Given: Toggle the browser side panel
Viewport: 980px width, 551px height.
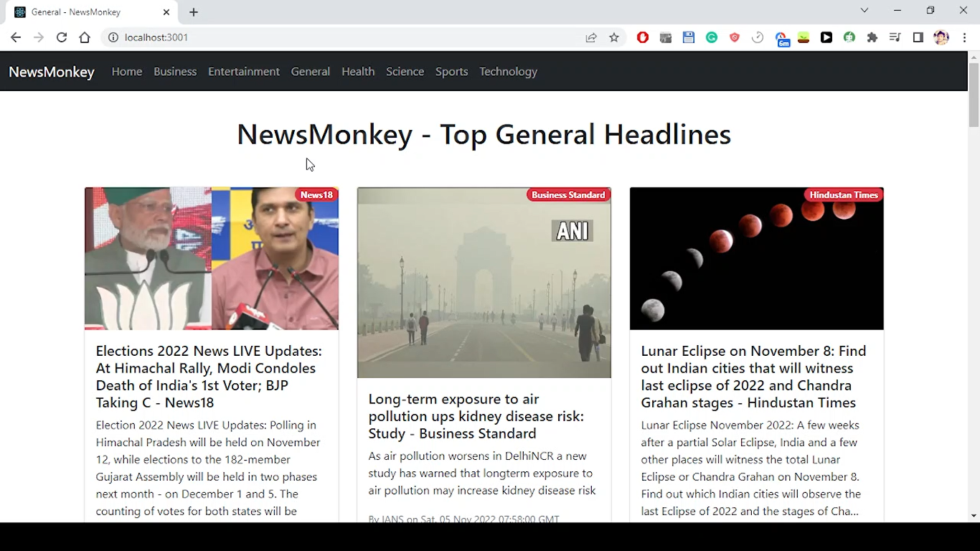Looking at the screenshot, I should [x=918, y=37].
